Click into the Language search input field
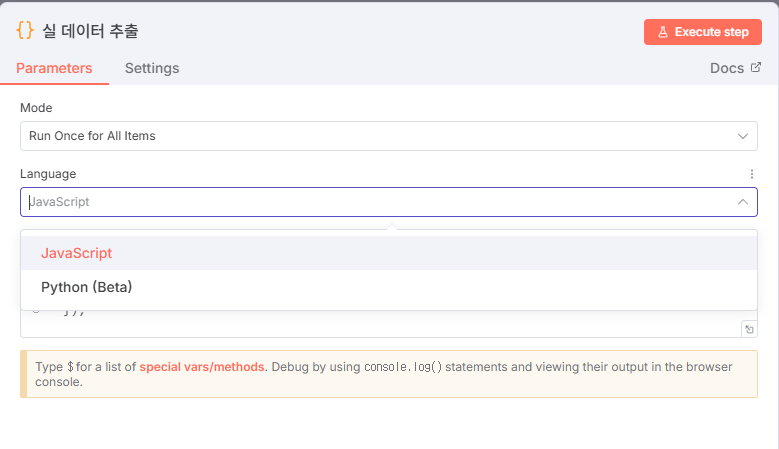 (380, 202)
